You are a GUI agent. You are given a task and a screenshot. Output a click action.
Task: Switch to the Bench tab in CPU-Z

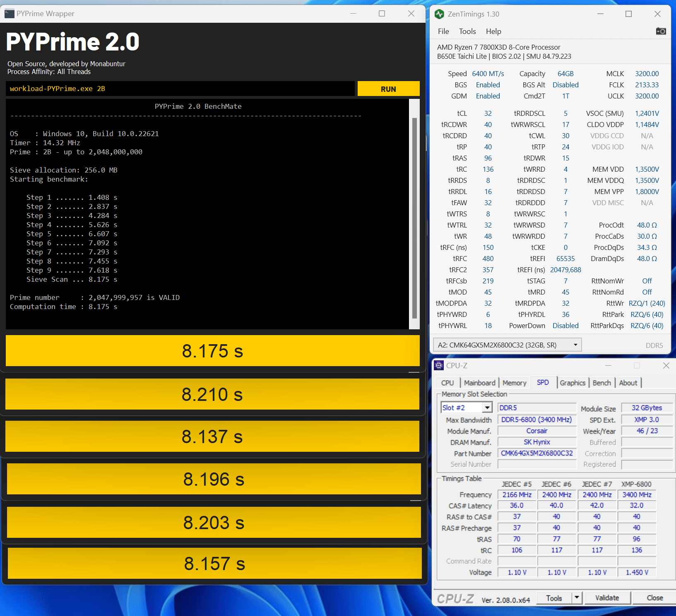click(x=601, y=383)
